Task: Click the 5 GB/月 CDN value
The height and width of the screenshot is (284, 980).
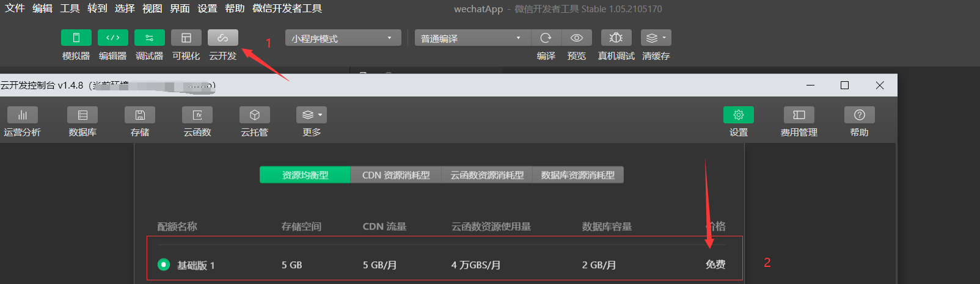Action: (380, 265)
